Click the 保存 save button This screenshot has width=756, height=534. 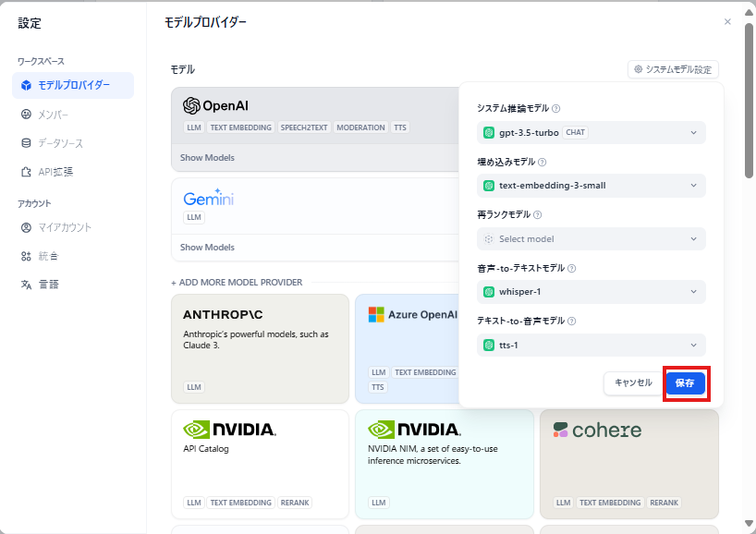click(685, 383)
